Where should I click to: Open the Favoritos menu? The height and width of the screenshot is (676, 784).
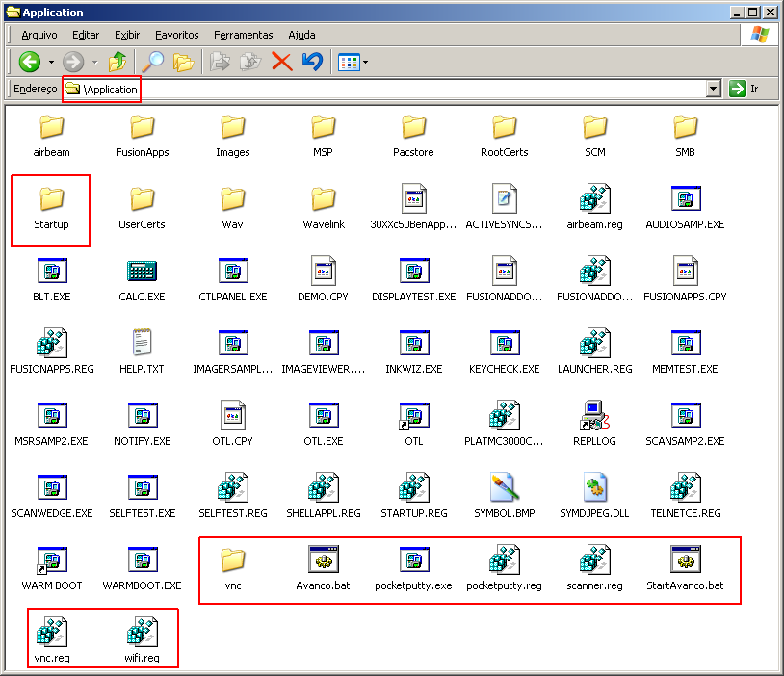[x=176, y=35]
